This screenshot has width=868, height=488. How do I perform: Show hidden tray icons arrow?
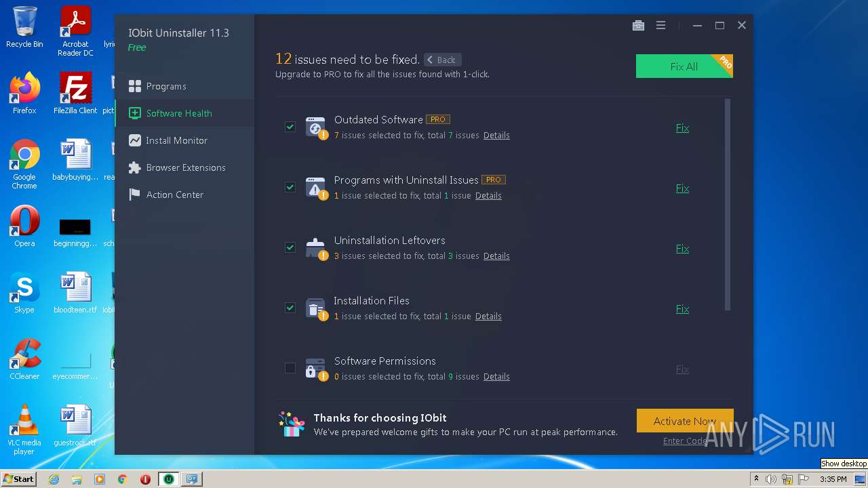(x=756, y=479)
